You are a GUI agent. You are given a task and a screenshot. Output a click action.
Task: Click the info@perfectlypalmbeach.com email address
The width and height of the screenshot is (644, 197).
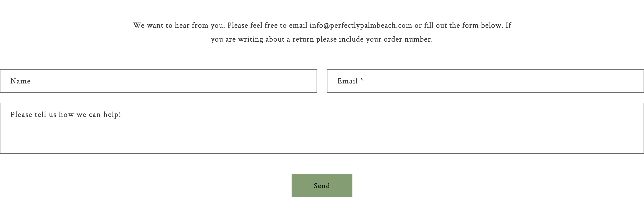(361, 25)
